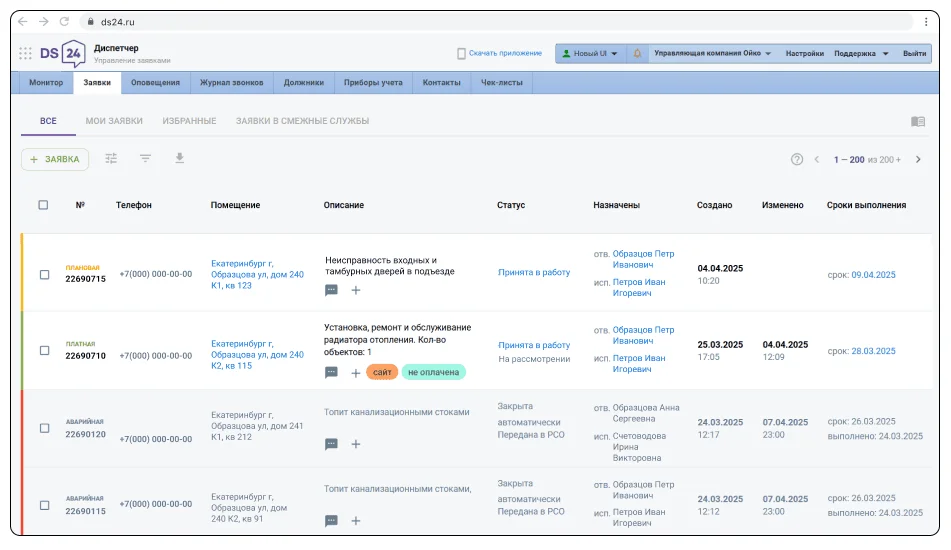
Task: Open comments for request 22690120
Action: tap(331, 444)
